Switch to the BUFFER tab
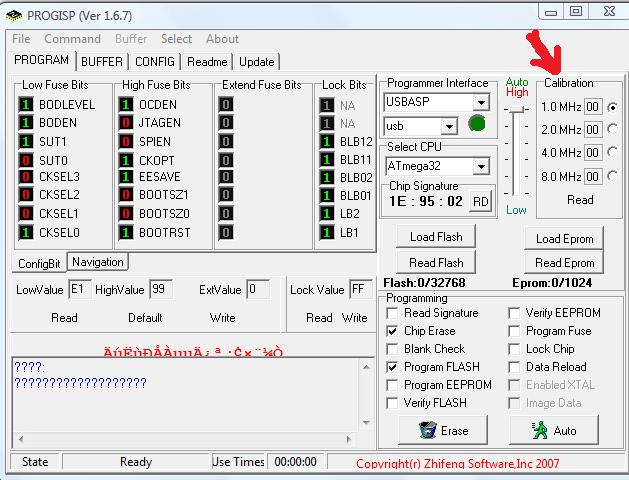Image resolution: width=629 pixels, height=480 pixels. tap(101, 61)
